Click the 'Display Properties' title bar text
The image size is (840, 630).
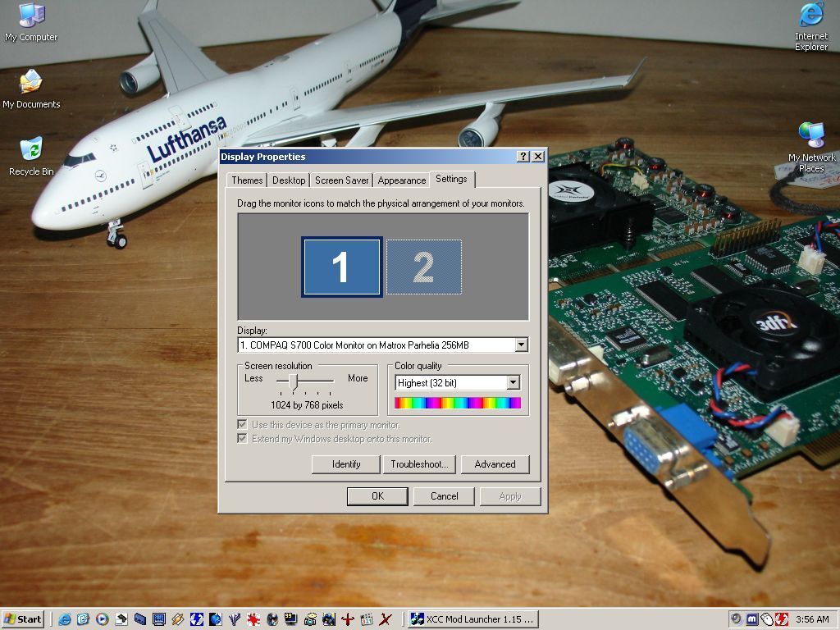click(x=263, y=157)
